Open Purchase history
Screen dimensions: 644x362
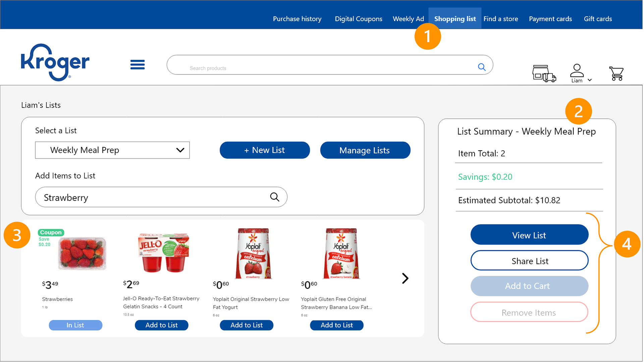(297, 19)
